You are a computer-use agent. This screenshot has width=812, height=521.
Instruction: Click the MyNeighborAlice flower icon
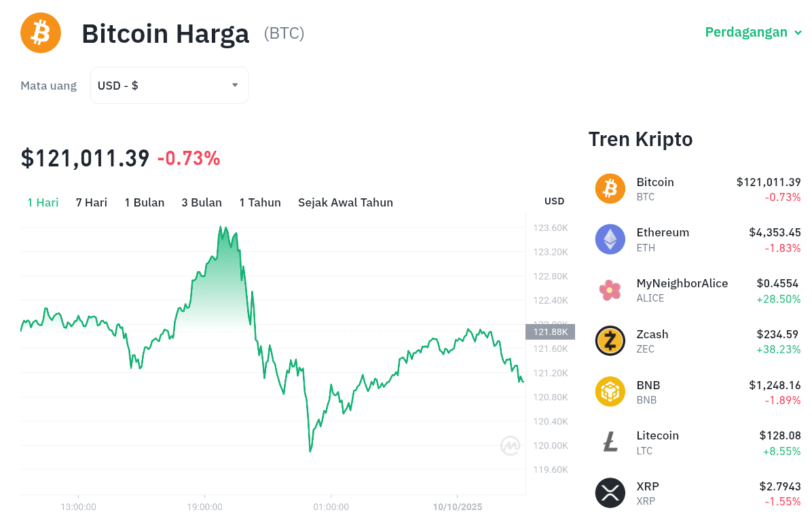[x=610, y=290]
